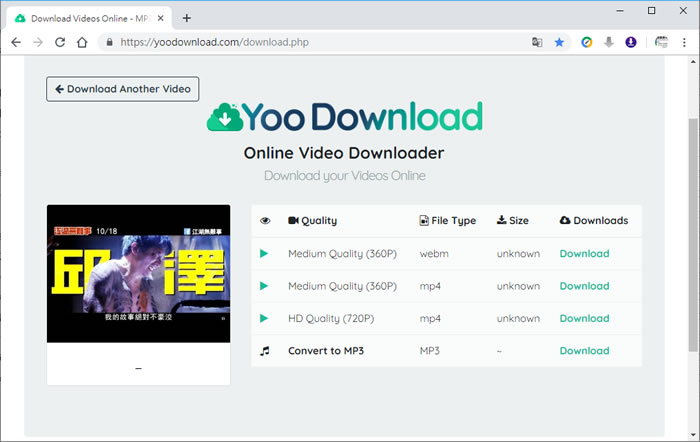Click the Size column header
Image resolution: width=700 pixels, height=442 pixels.
pyautogui.click(x=512, y=221)
